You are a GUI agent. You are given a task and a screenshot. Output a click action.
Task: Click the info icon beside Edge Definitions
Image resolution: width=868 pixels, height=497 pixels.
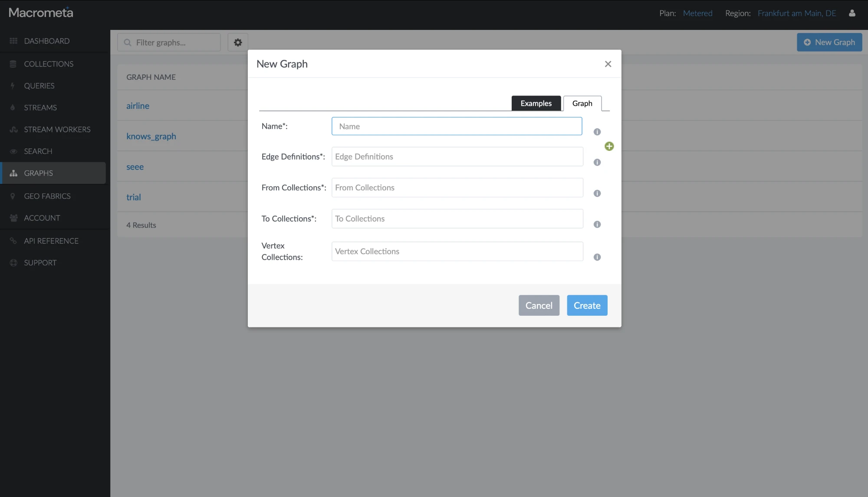click(x=597, y=162)
